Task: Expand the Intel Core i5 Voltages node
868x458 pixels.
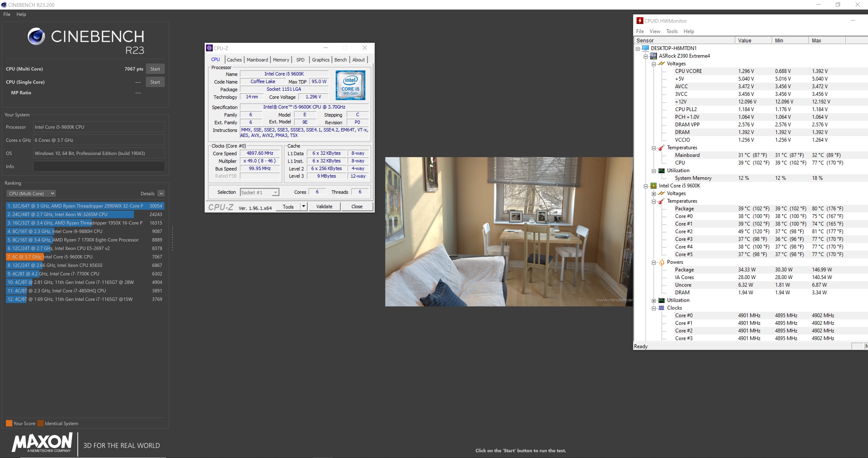Action: click(654, 194)
